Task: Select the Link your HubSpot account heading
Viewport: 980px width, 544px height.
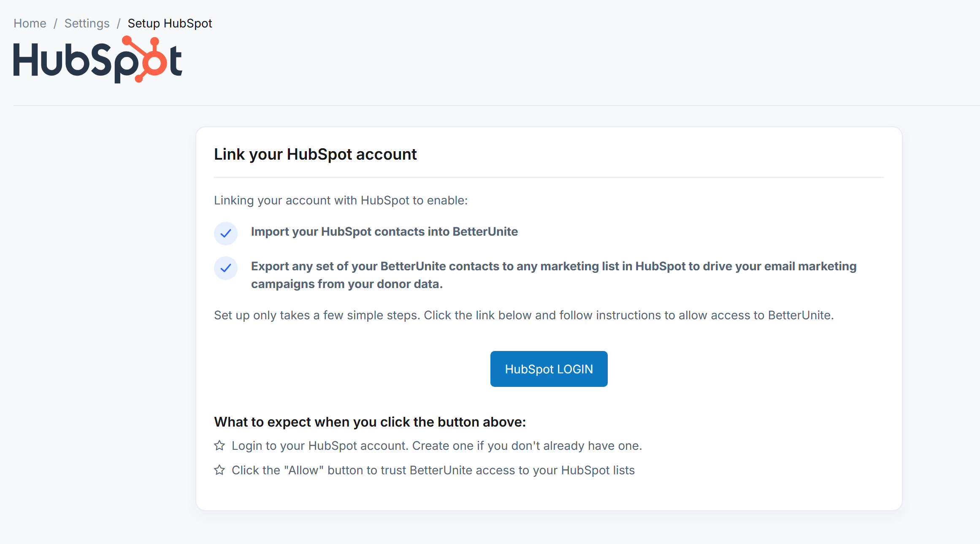Action: click(x=315, y=154)
